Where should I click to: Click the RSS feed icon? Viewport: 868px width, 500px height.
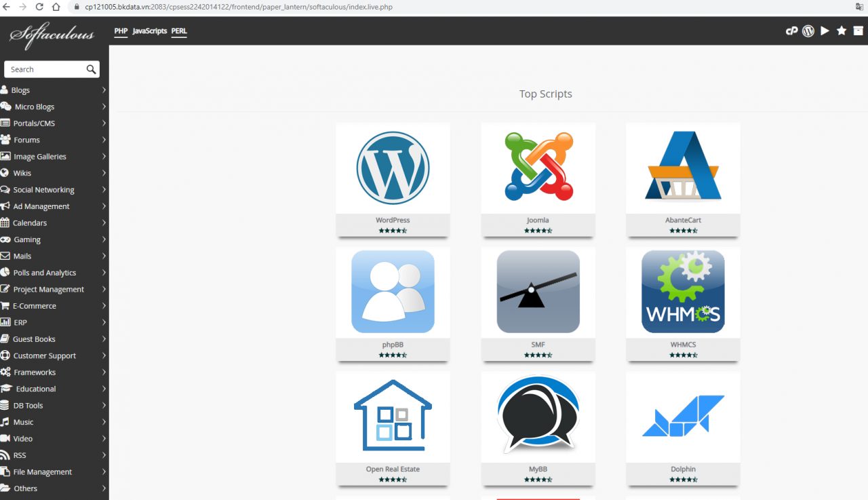[x=5, y=455]
